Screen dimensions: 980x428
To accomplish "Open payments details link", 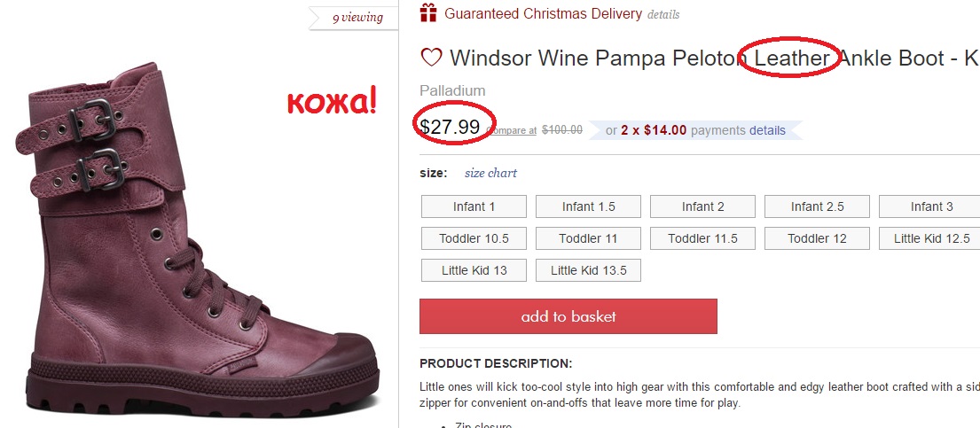I will point(767,130).
